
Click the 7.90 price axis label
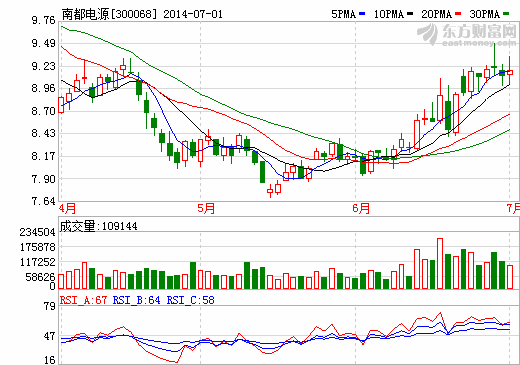(x=43, y=179)
